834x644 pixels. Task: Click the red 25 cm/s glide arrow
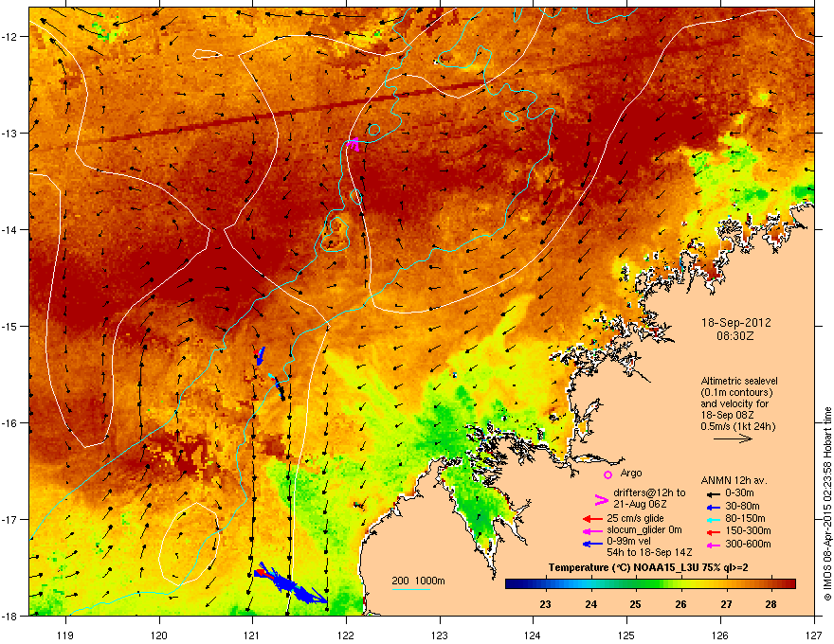coord(592,519)
